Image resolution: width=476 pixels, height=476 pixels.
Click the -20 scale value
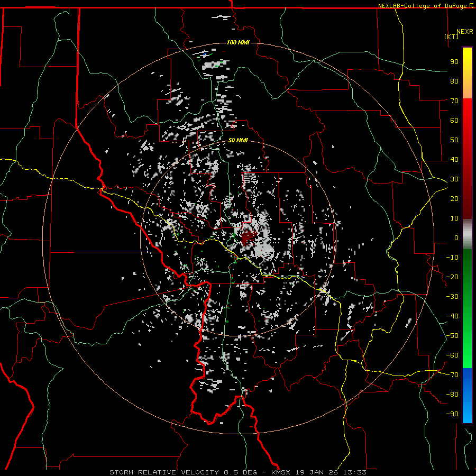[452, 277]
